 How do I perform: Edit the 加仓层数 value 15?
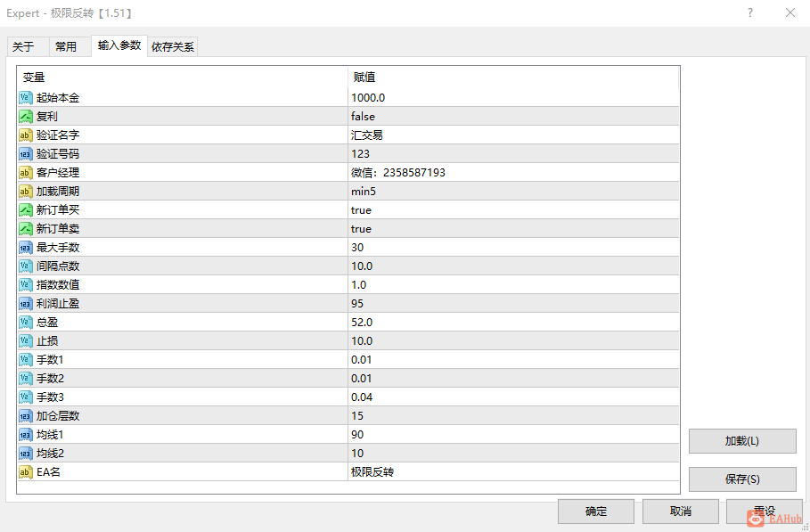pos(513,416)
